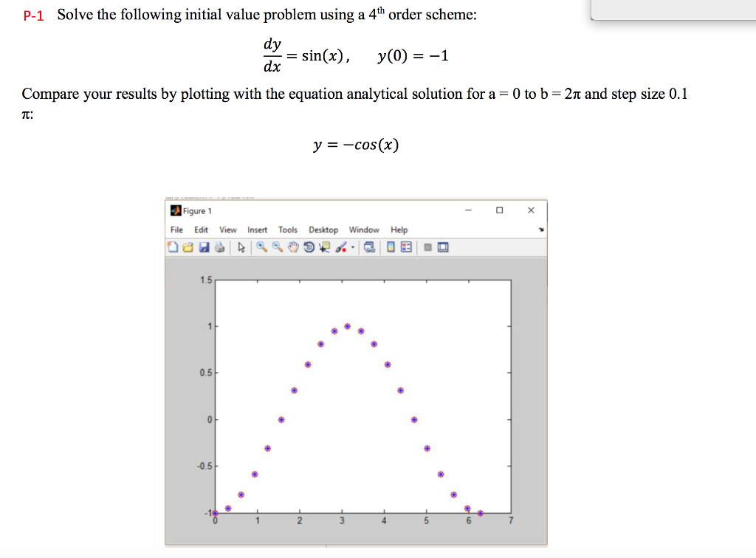Click the -0.5 y-axis tick label
756x558 pixels.
205,466
